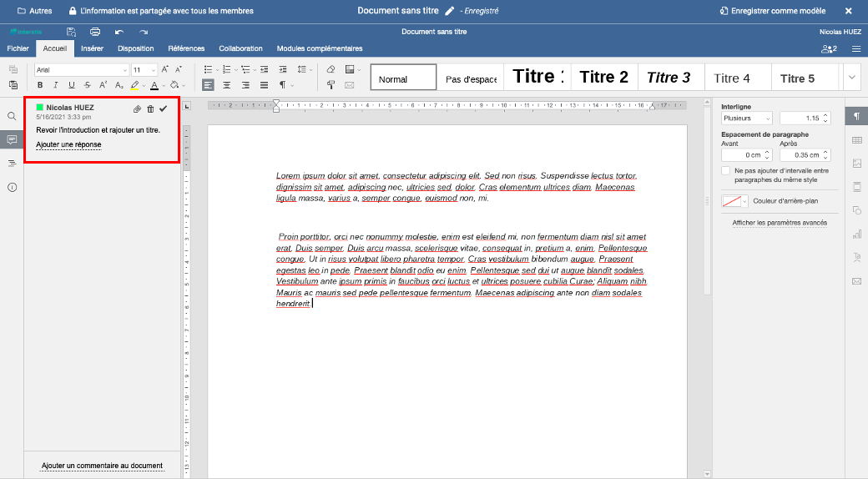Image resolution: width=868 pixels, height=479 pixels.
Task: Open the line spacing dropdown in the ribbon
Action: pos(305,69)
